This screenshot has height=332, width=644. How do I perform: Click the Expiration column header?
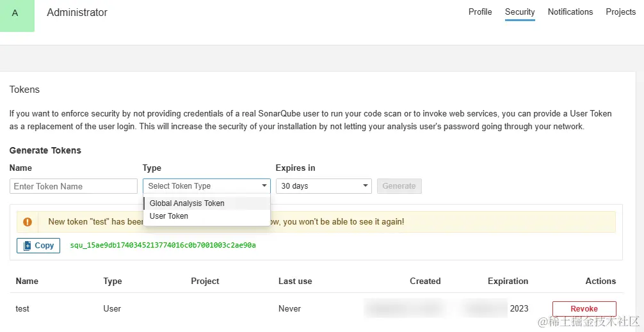pos(508,281)
